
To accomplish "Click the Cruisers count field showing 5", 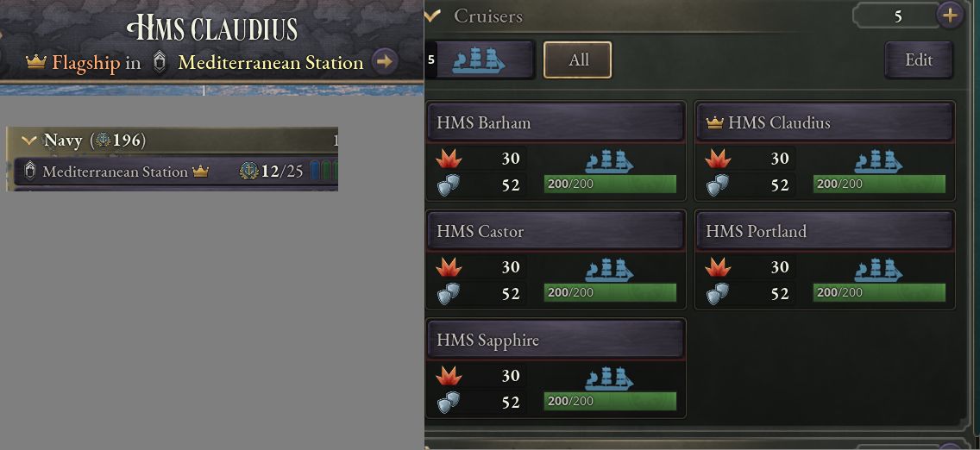I will [897, 16].
